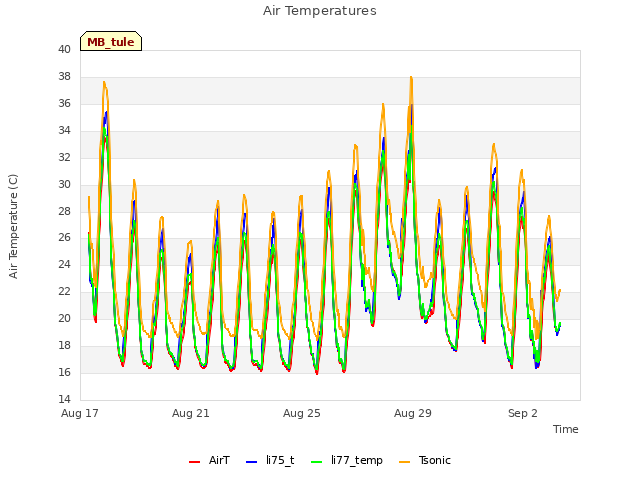This screenshot has width=640, height=480.
Task: Click the 32 y-axis tick label
Action: pos(64,158)
